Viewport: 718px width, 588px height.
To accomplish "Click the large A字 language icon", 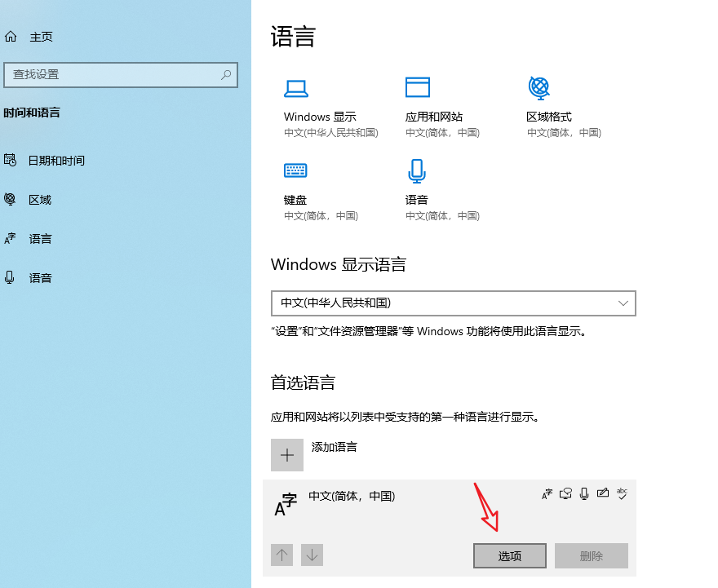I will click(x=286, y=504).
